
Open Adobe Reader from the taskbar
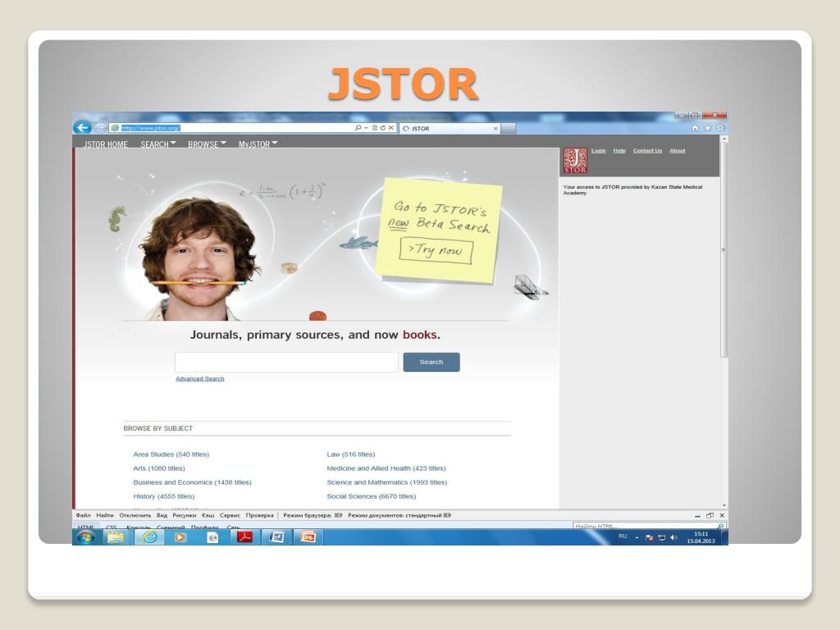click(x=244, y=536)
